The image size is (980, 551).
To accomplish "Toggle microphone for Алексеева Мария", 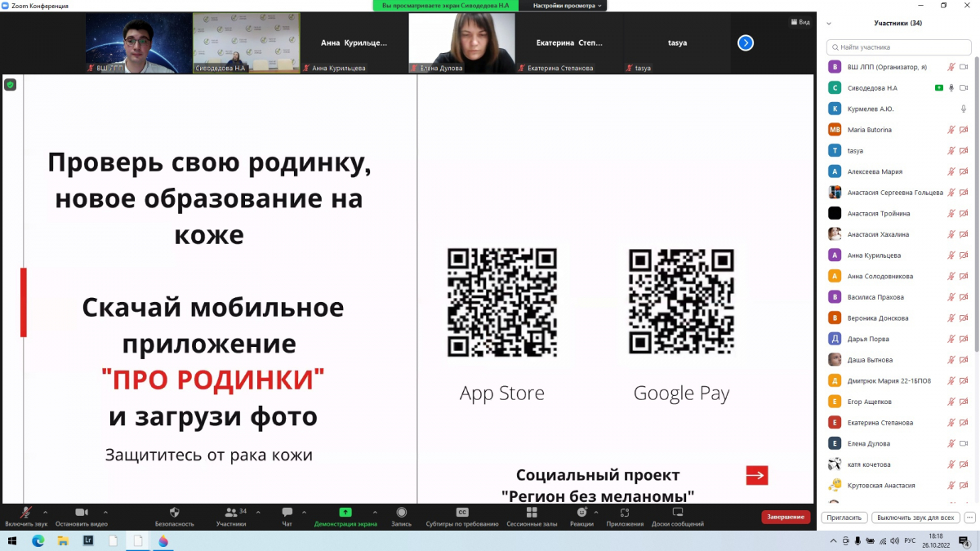I will (951, 171).
